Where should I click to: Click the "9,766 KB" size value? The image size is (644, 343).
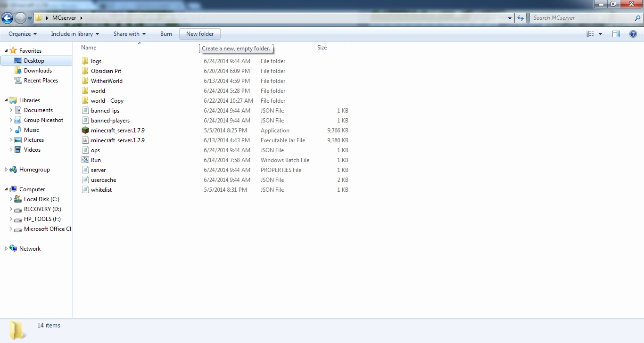[x=338, y=131]
